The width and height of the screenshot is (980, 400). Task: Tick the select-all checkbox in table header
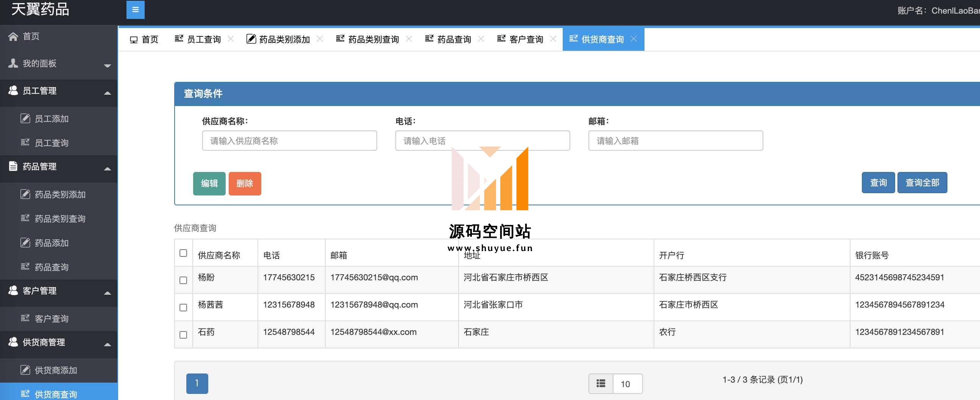[183, 253]
